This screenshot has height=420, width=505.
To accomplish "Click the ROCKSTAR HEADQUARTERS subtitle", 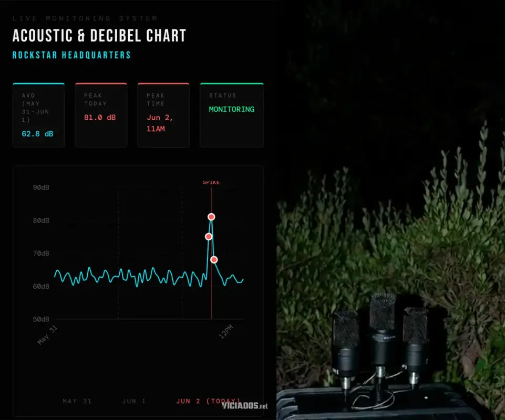I will pyautogui.click(x=71, y=55).
